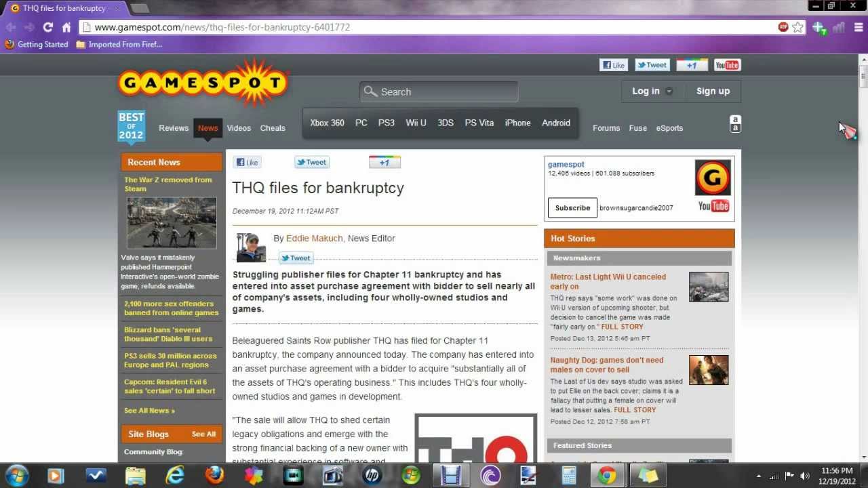Click the browser forward arrow
This screenshot has height=488, width=868.
(29, 27)
